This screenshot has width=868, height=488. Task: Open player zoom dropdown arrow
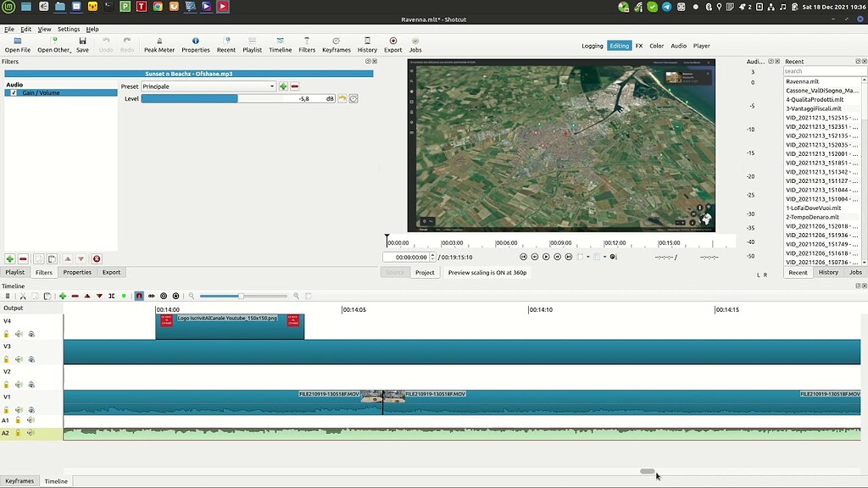pyautogui.click(x=588, y=257)
